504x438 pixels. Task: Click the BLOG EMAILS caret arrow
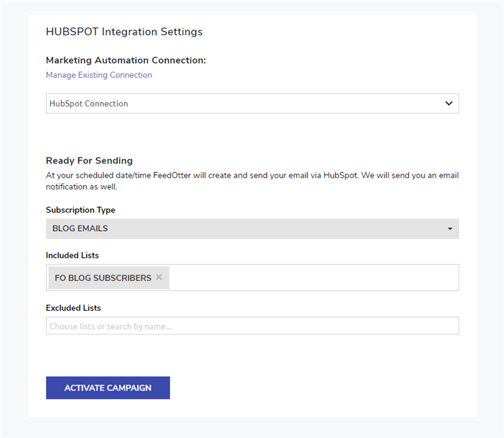(x=450, y=228)
